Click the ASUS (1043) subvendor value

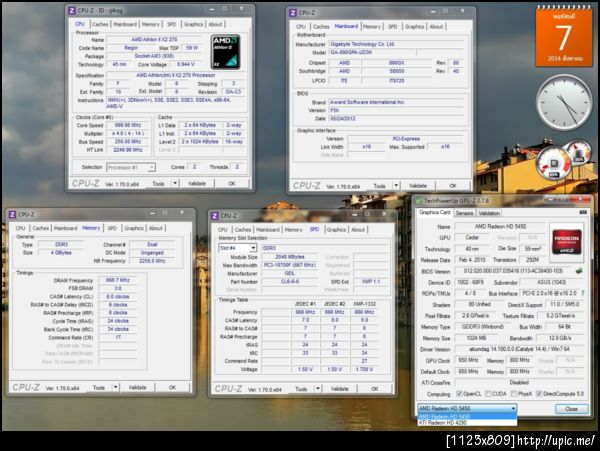551,282
